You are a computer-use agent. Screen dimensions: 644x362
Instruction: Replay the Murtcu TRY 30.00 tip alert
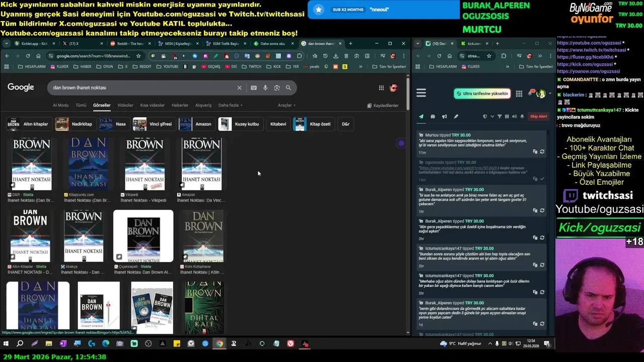click(542, 151)
